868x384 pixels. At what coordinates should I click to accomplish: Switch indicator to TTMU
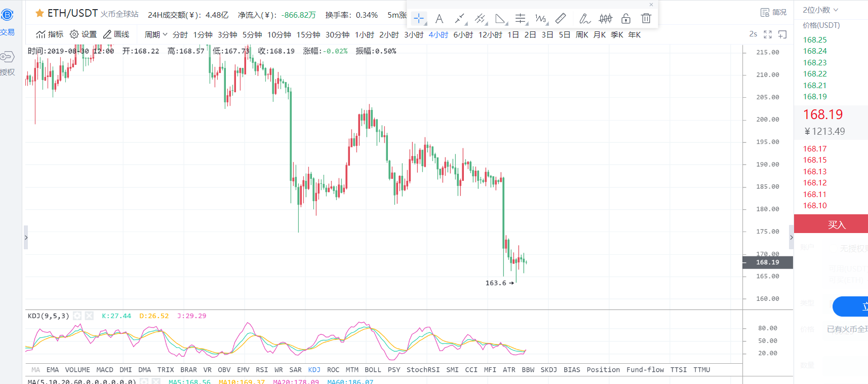[x=702, y=370]
